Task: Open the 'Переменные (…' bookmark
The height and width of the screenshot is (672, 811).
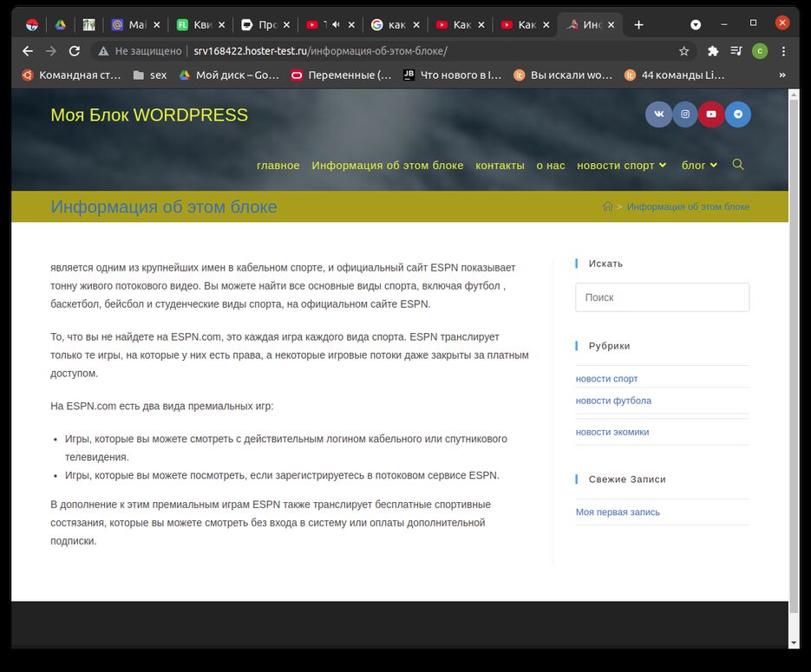Action: coord(341,75)
